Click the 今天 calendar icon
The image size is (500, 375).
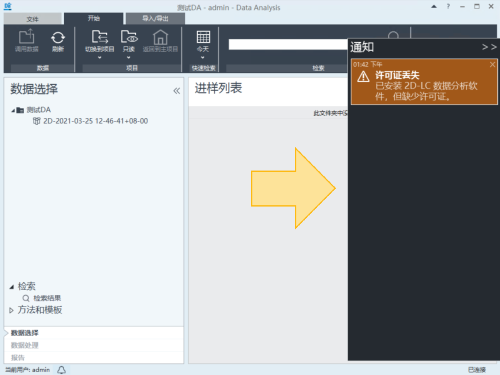pos(203,37)
